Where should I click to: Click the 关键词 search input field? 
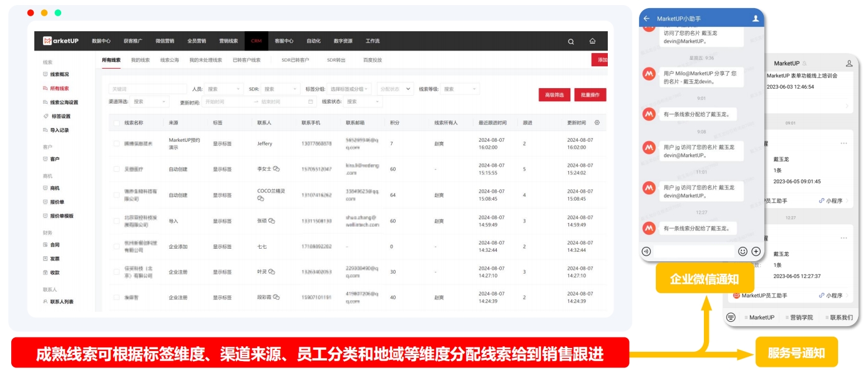click(x=148, y=89)
